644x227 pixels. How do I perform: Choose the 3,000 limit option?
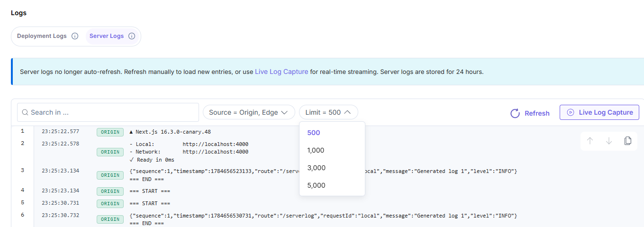(x=332, y=168)
